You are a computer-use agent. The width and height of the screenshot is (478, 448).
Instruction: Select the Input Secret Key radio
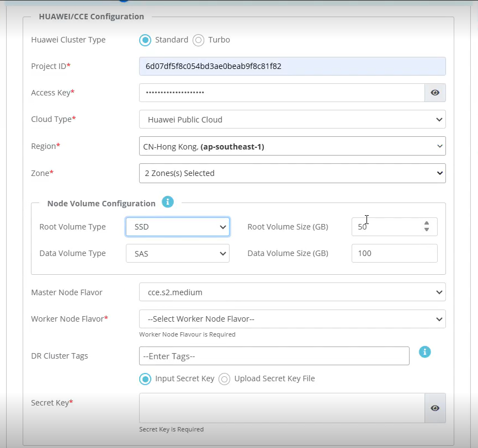[145, 379]
